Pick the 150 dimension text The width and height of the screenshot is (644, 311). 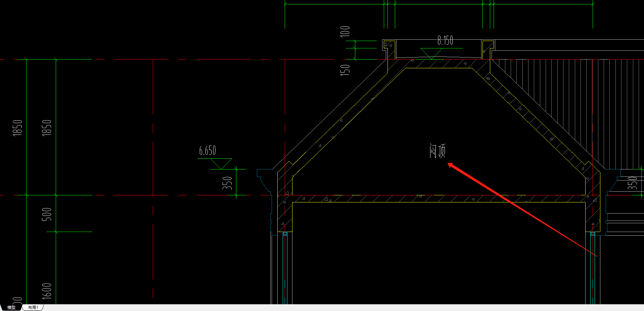point(345,70)
